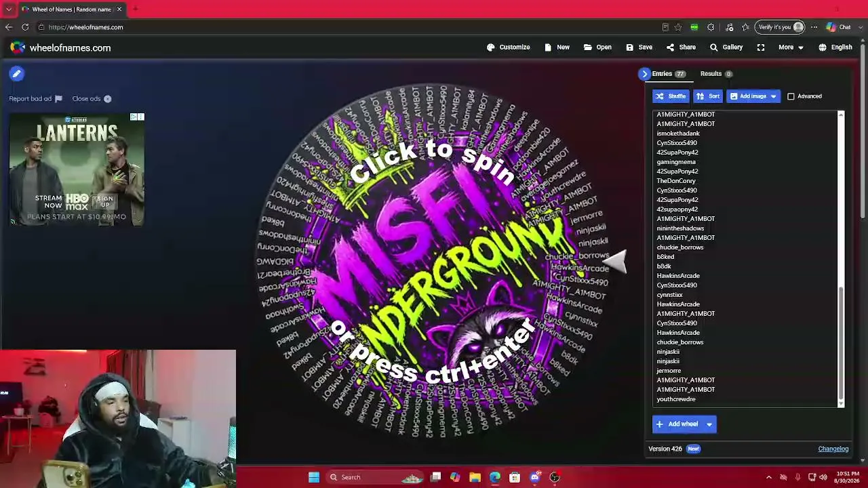
Task: Click the New! version badge
Action: point(693,449)
